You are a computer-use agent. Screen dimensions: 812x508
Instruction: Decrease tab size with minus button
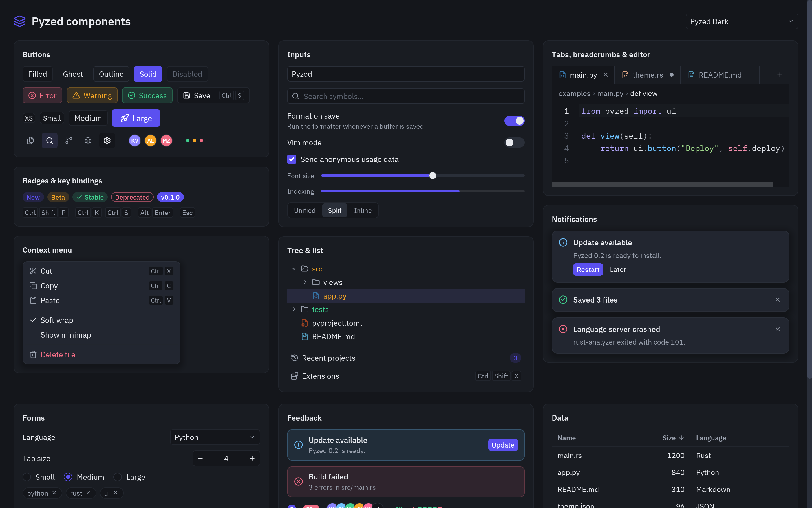coord(200,458)
